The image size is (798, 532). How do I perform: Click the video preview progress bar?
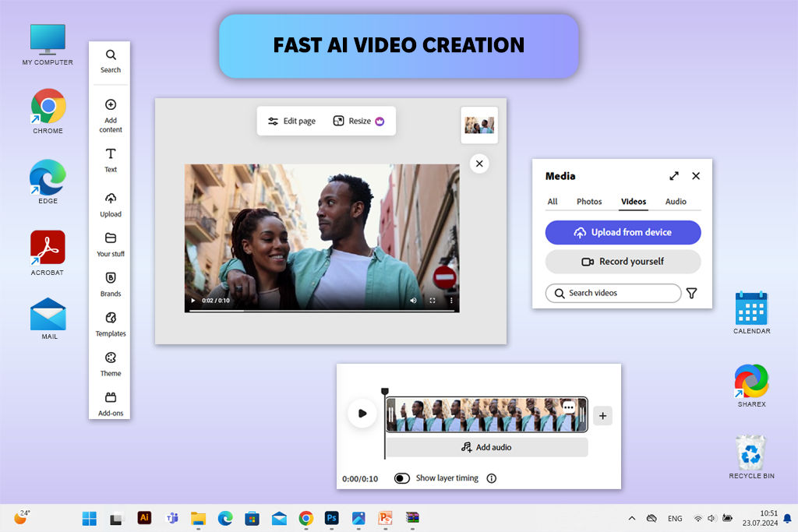(322, 310)
